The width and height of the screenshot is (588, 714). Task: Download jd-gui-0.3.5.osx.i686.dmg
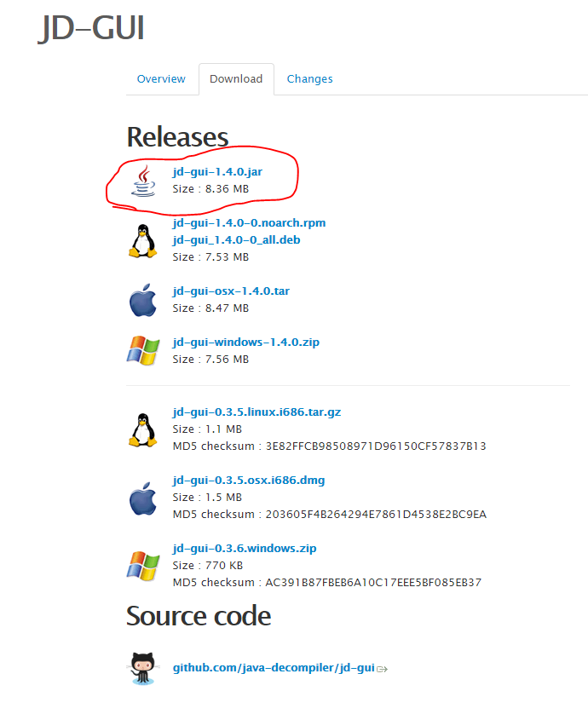(x=249, y=480)
